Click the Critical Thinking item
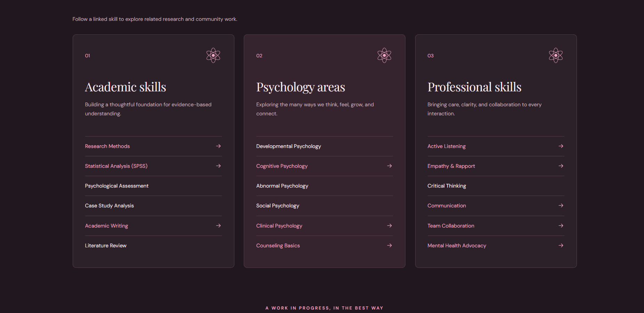 click(447, 186)
